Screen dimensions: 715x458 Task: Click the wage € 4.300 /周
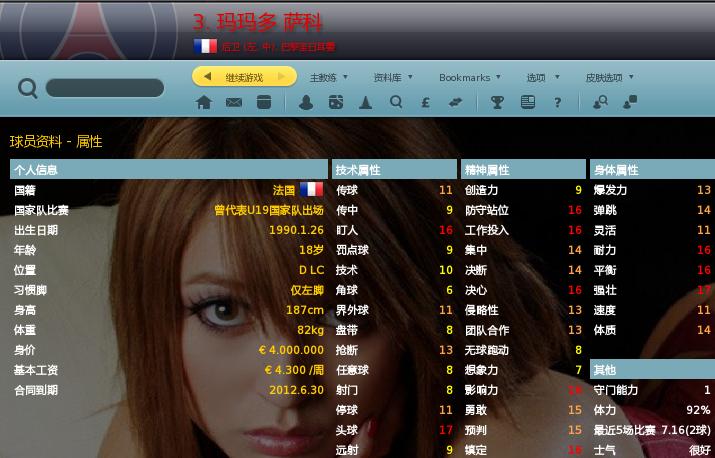[x=294, y=370]
